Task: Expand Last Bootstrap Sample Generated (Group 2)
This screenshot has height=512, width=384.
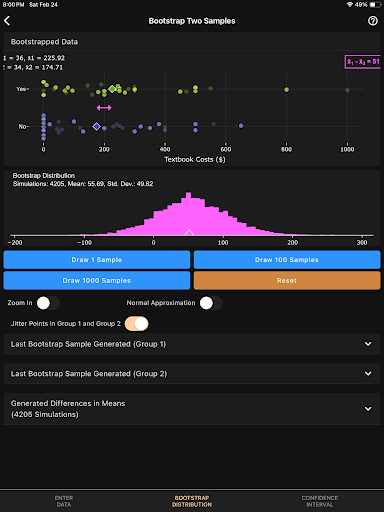Action: click(192, 374)
